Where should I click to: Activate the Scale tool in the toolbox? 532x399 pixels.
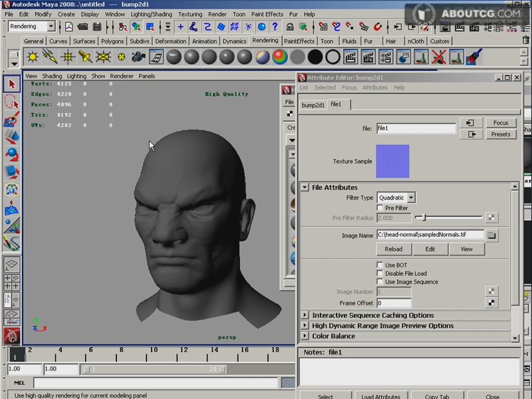coord(11,172)
